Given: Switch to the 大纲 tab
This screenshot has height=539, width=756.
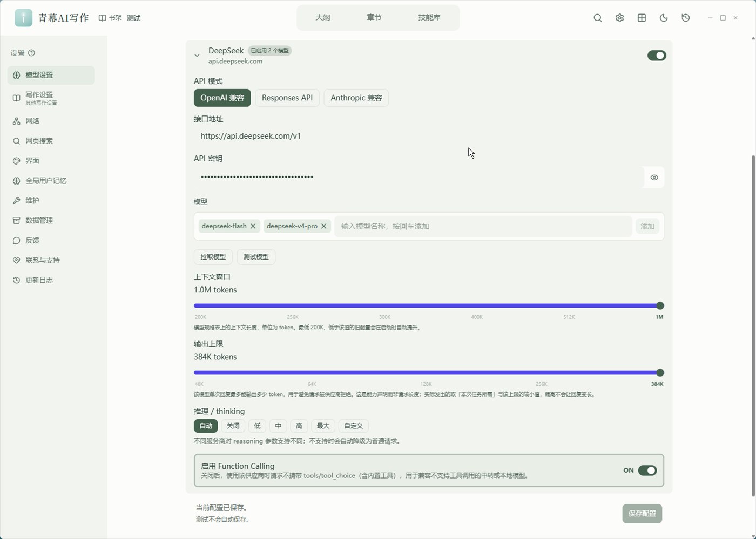Looking at the screenshot, I should coord(323,17).
